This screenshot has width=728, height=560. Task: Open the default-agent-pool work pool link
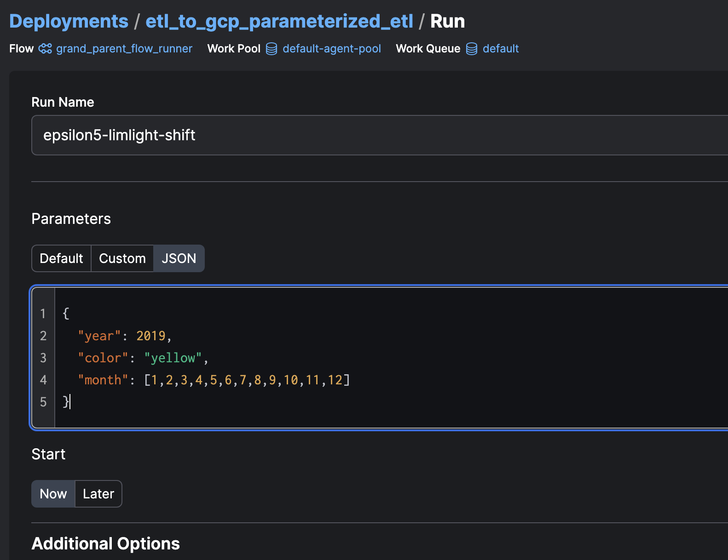[332, 49]
